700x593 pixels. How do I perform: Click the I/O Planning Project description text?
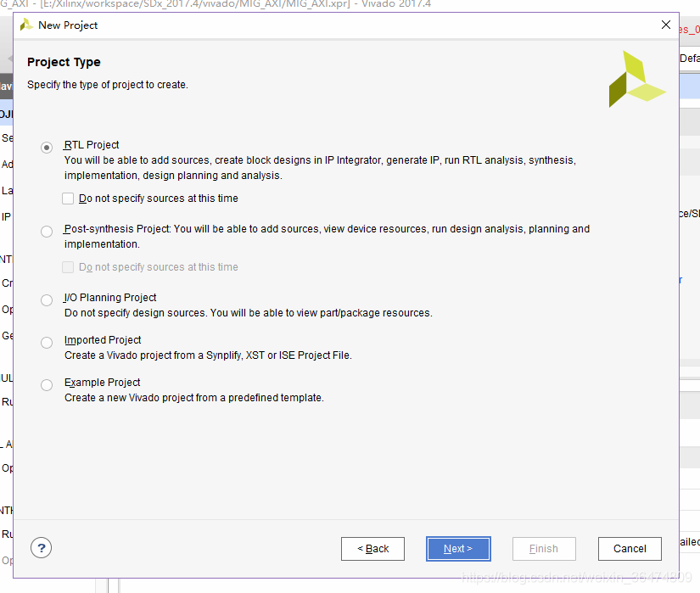point(249,313)
